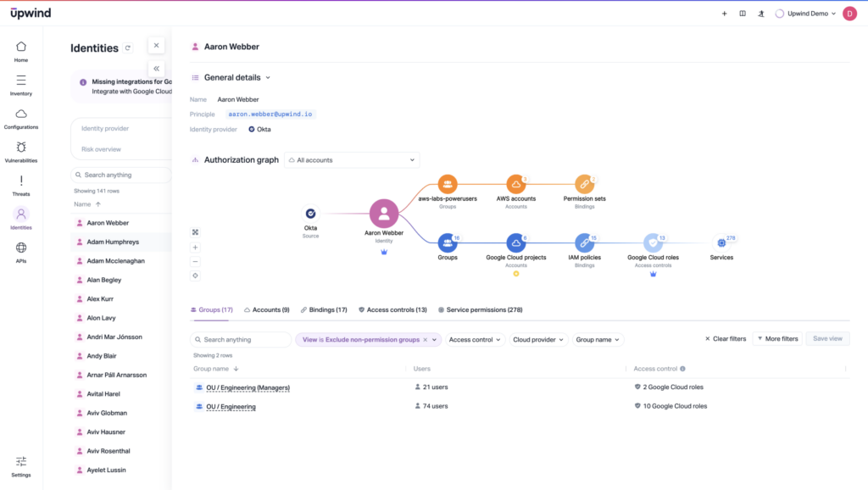Open the All accounts dropdown
This screenshot has width=868, height=490.
352,160
